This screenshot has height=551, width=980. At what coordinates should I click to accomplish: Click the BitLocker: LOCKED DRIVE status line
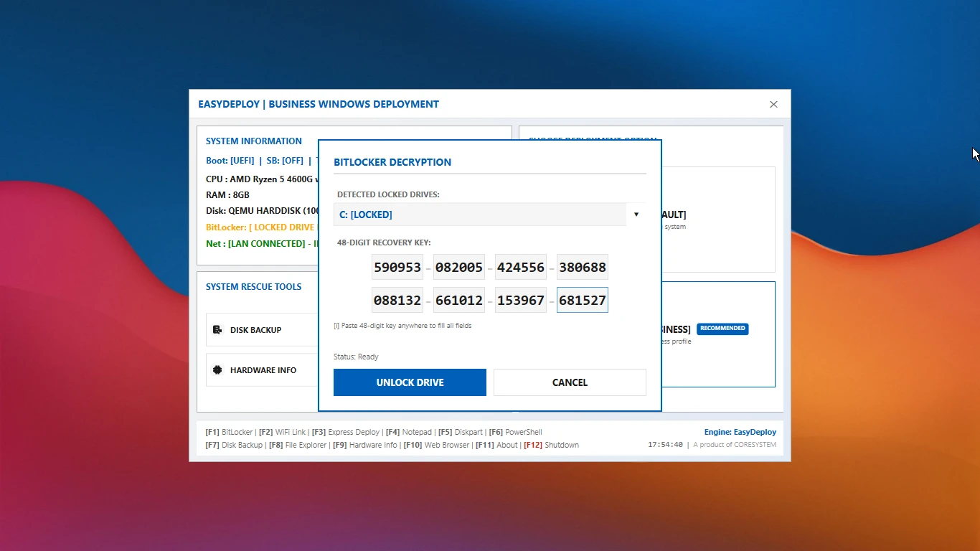[x=262, y=227]
